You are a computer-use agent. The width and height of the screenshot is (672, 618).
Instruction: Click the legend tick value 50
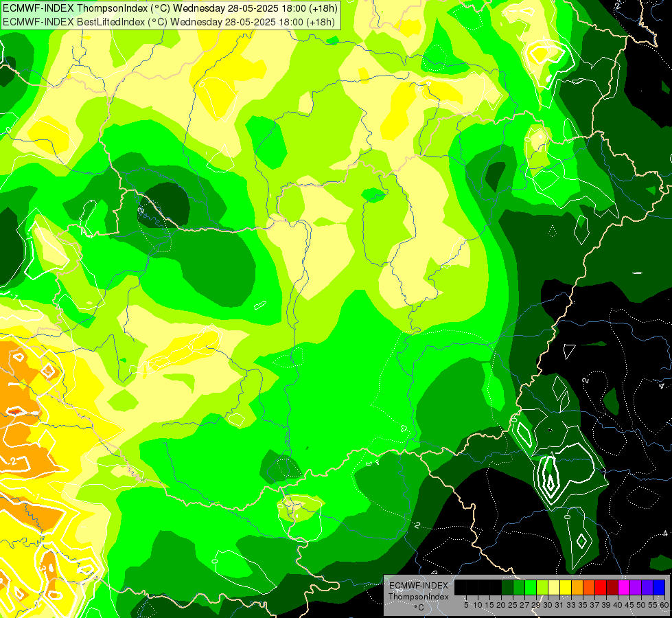[641, 605]
